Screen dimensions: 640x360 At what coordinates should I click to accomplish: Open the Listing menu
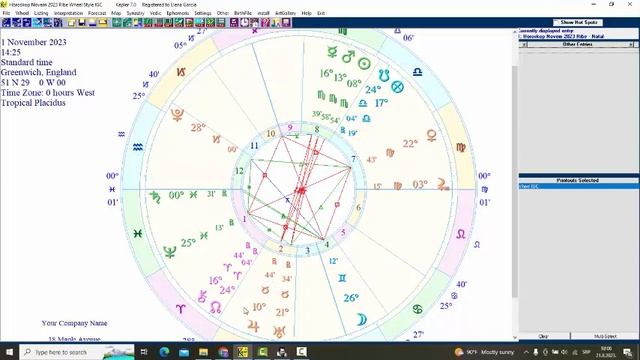(41, 13)
